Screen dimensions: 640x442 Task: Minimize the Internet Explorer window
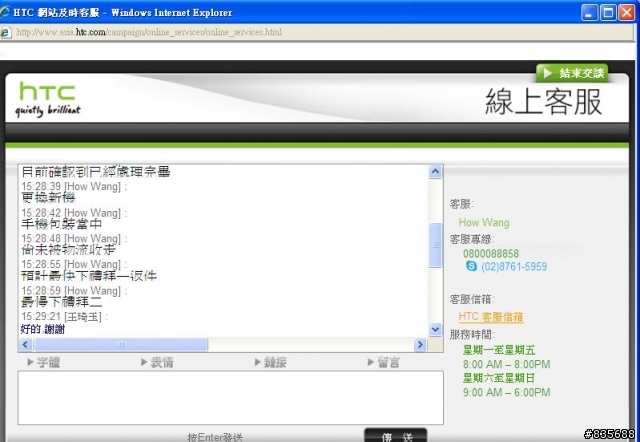point(589,13)
